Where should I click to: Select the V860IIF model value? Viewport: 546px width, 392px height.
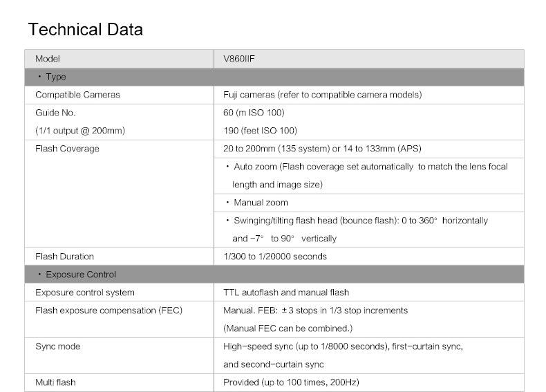tap(239, 59)
